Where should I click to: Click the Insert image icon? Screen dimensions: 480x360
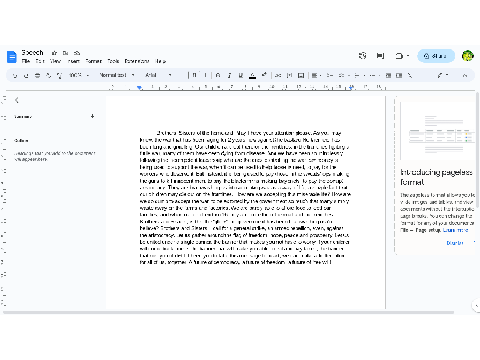click(x=301, y=75)
